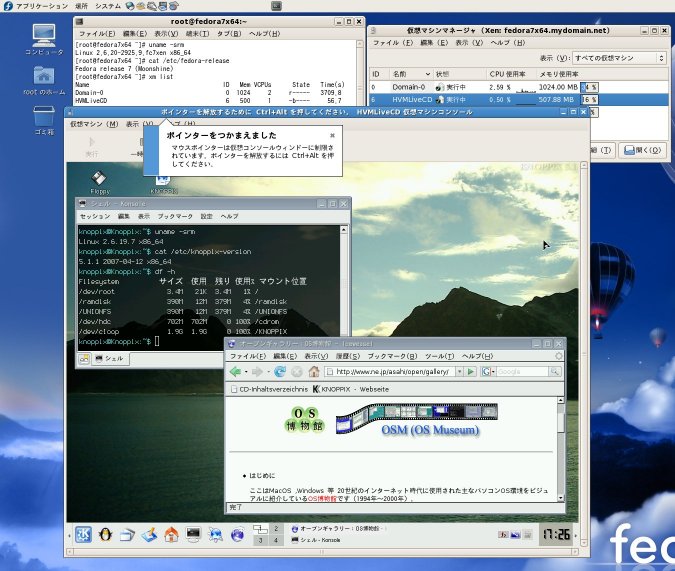Click the Iceweasel throbber gear icon
Screen dimensions: 675x571
click(558, 356)
